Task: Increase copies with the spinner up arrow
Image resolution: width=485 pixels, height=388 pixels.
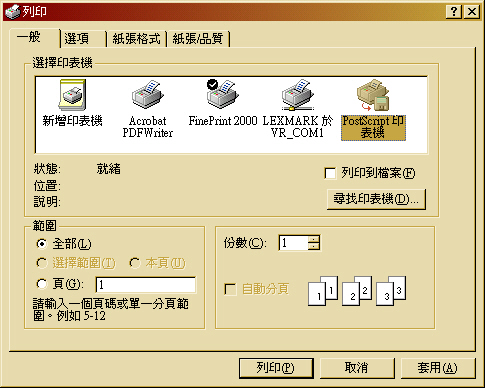Action: 313,239
